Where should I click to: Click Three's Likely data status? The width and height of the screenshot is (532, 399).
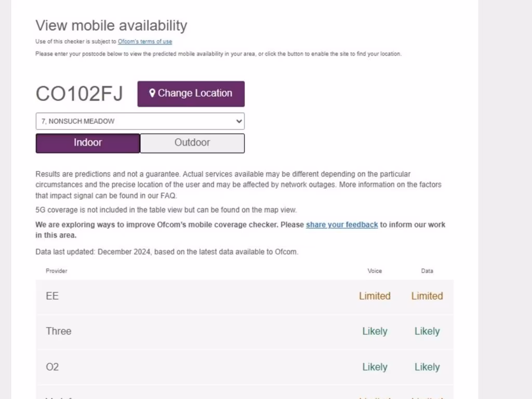pyautogui.click(x=427, y=331)
